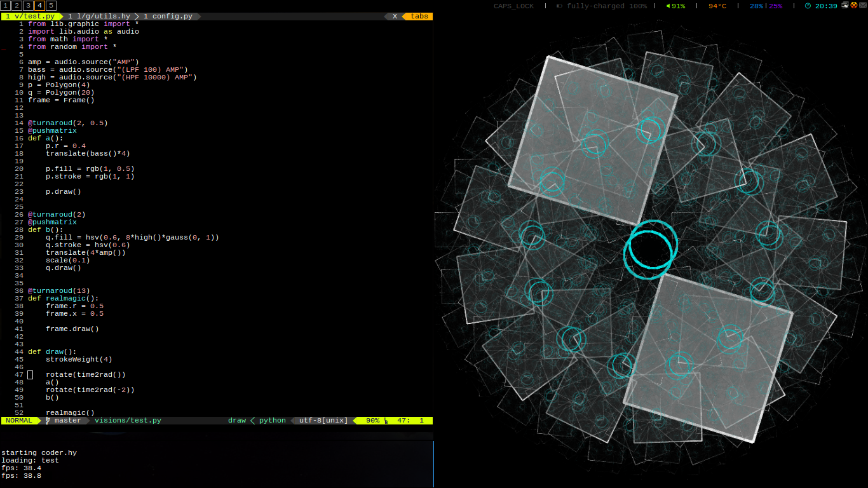Click 'scale(0.1)' on line 32

tap(68, 260)
